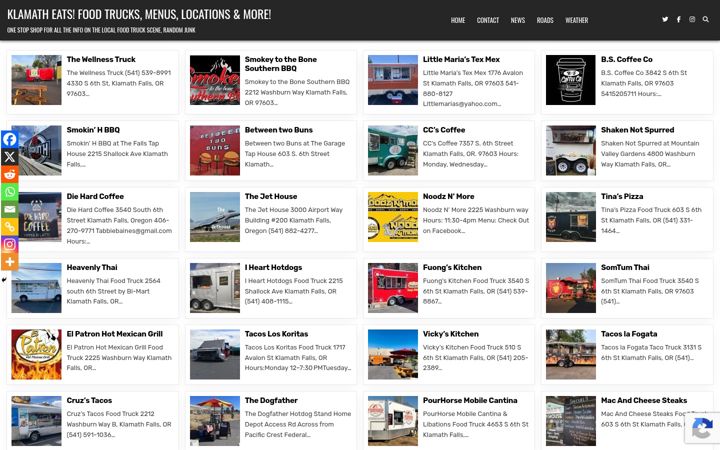
Task: Click CC's Coffee green trailer thumbnail
Action: (393, 150)
